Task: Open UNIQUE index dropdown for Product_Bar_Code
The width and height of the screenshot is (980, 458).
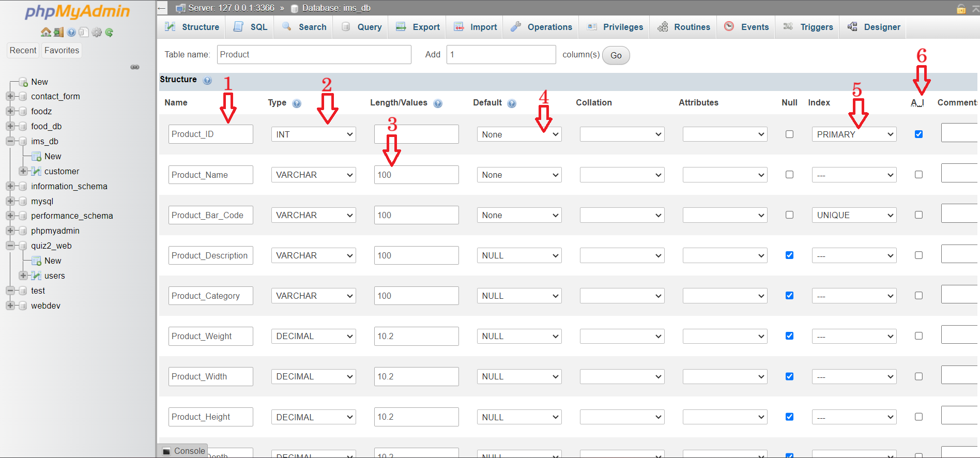Action: tap(854, 215)
